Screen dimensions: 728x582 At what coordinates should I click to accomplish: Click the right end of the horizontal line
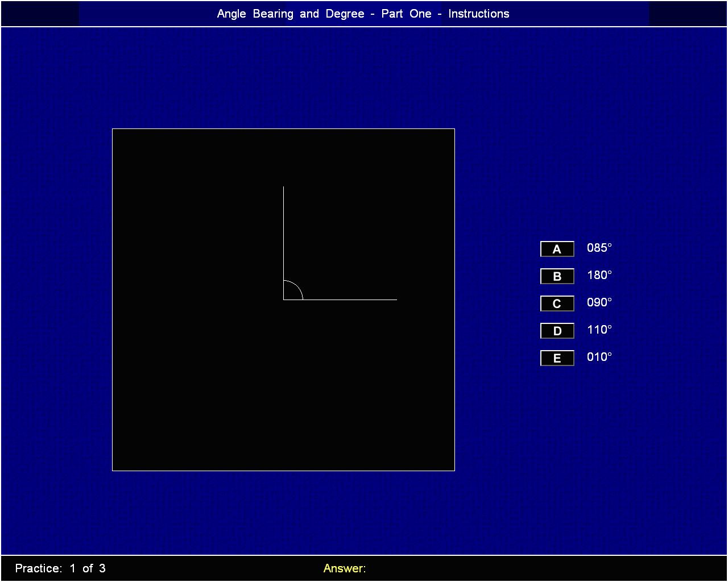coord(396,299)
